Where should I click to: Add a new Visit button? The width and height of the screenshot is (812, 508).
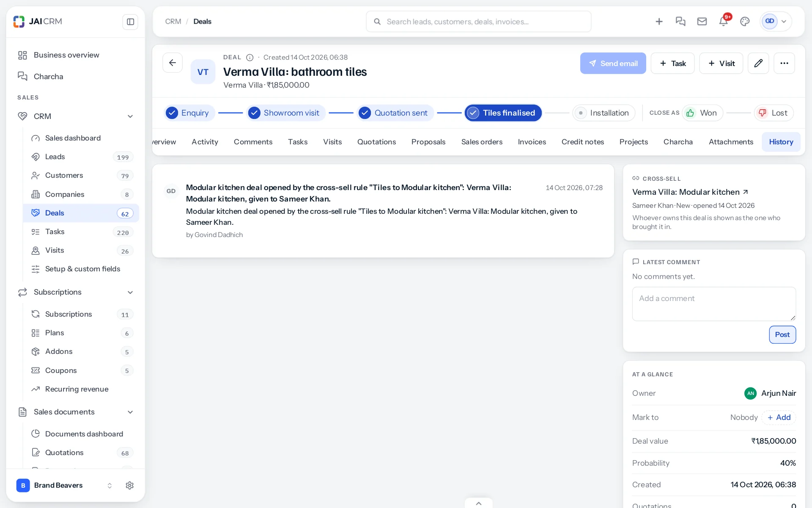tap(721, 63)
